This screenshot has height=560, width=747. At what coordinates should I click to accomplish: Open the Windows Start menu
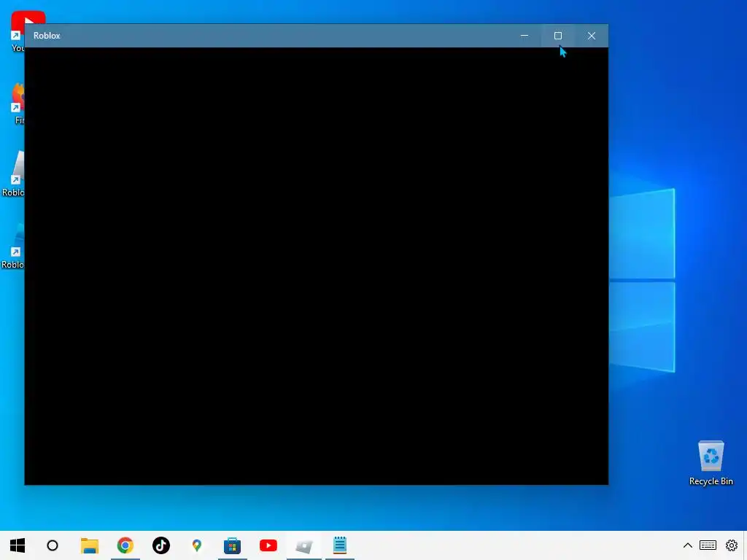[18, 545]
